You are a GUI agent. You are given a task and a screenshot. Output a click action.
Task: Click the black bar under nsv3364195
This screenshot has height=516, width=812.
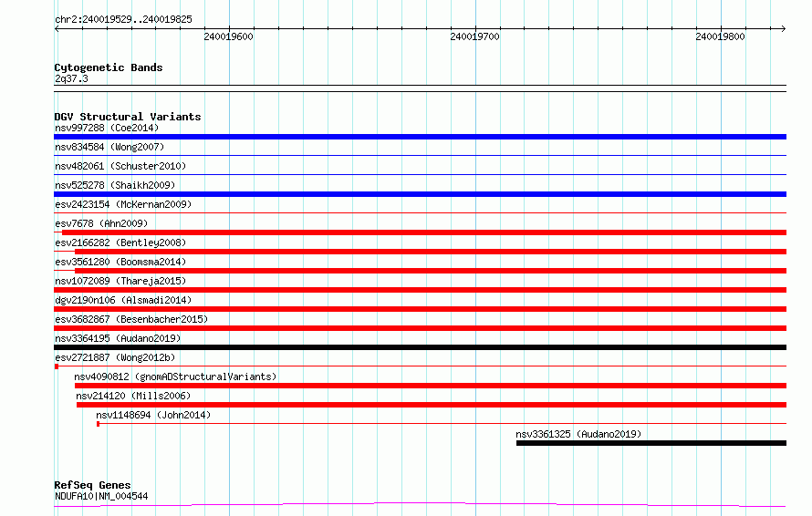(420, 347)
